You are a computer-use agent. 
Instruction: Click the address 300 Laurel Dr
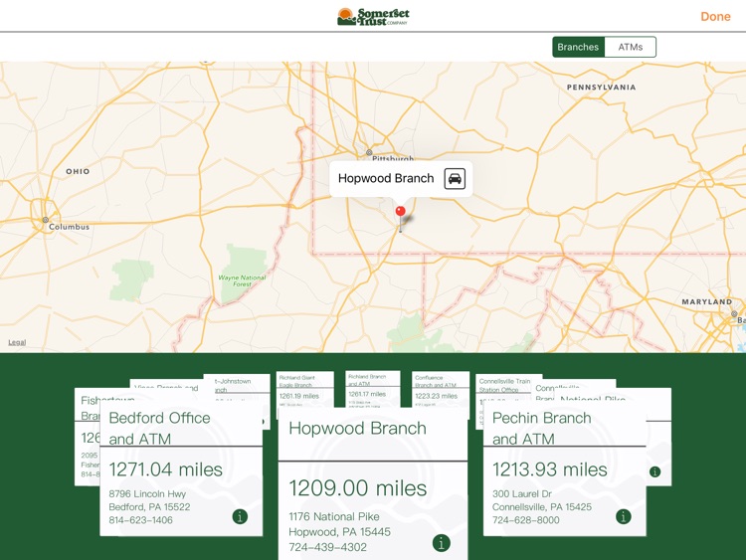click(x=522, y=494)
